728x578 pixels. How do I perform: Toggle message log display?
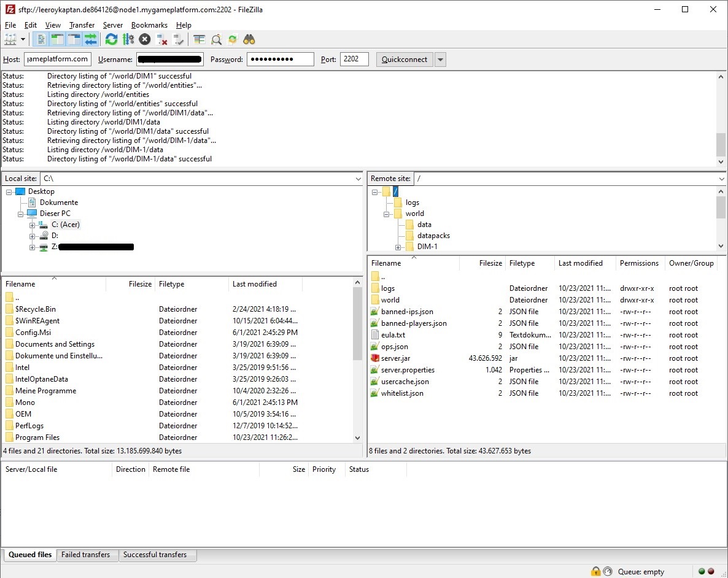41,39
